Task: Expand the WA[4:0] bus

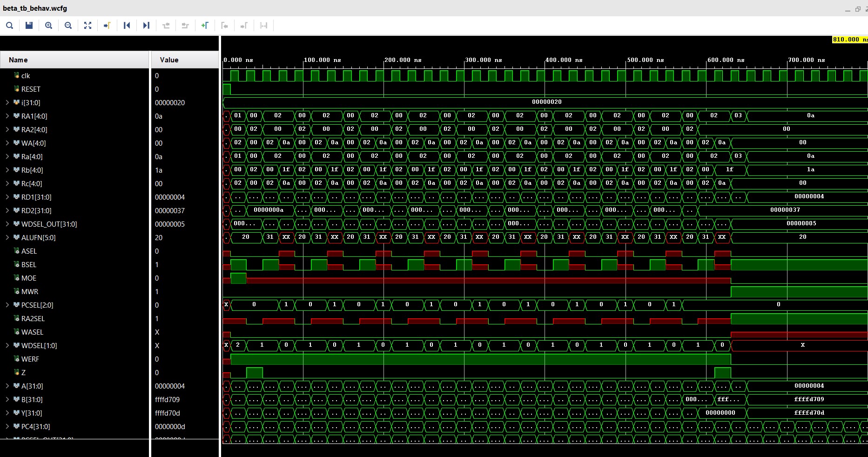Action: pos(7,143)
